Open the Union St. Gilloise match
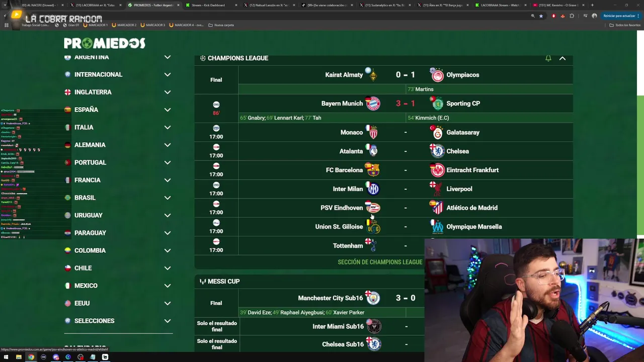This screenshot has width=644, height=362. coord(383,227)
